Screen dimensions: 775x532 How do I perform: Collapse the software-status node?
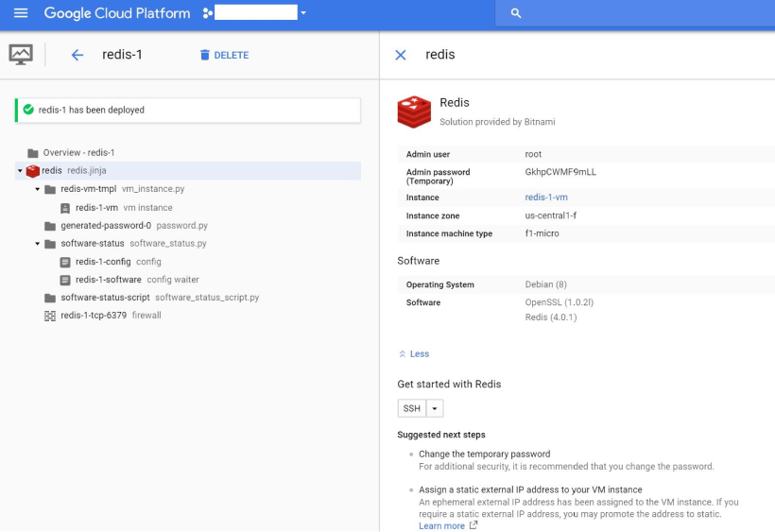(38, 244)
